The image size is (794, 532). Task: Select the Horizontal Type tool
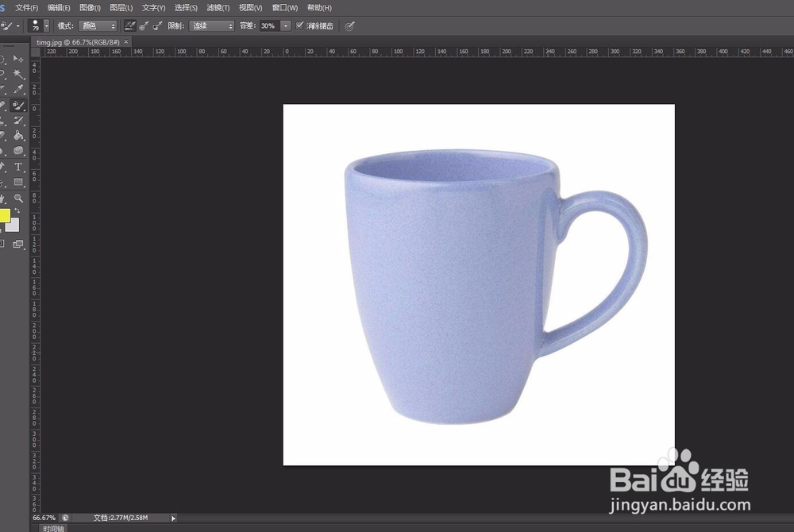point(18,167)
